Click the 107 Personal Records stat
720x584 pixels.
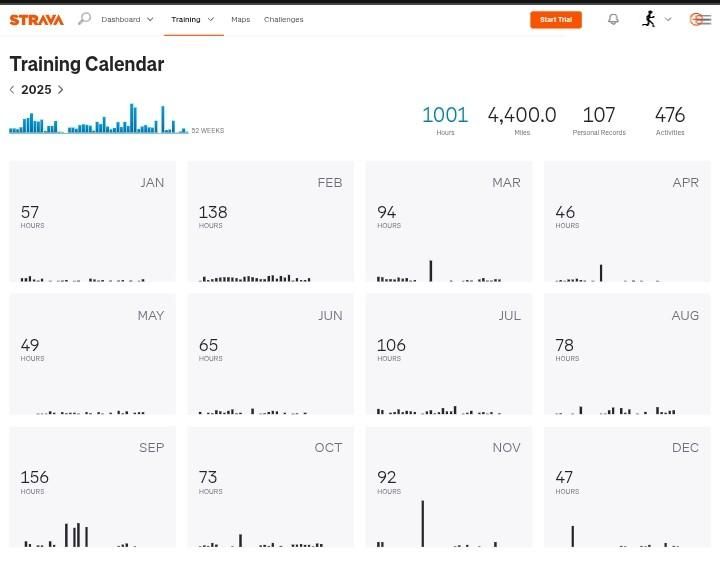[x=599, y=119]
